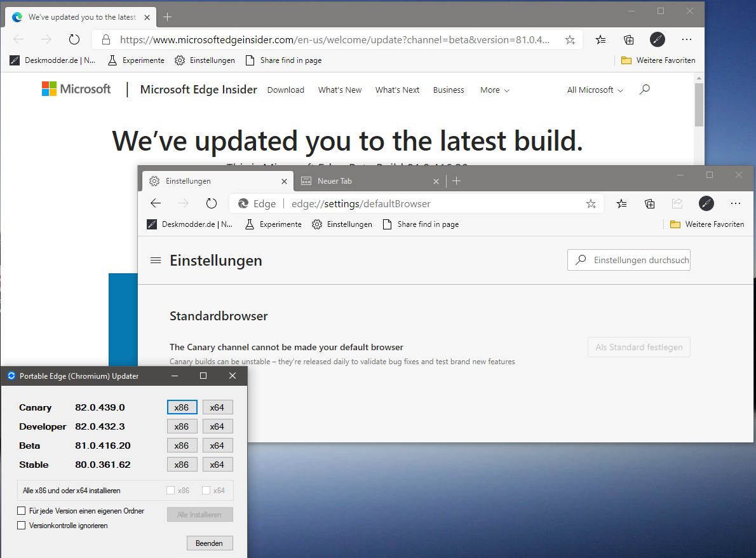Enable 'Versionkontrolle ignorieren' checkbox
The height and width of the screenshot is (558, 756).
click(21, 525)
